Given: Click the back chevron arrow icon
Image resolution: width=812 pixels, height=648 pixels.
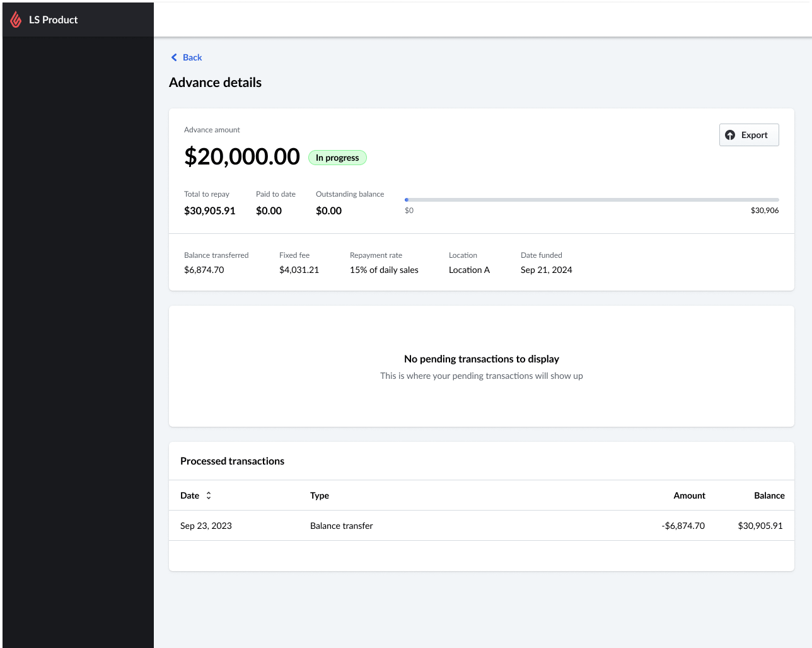Looking at the screenshot, I should [174, 57].
